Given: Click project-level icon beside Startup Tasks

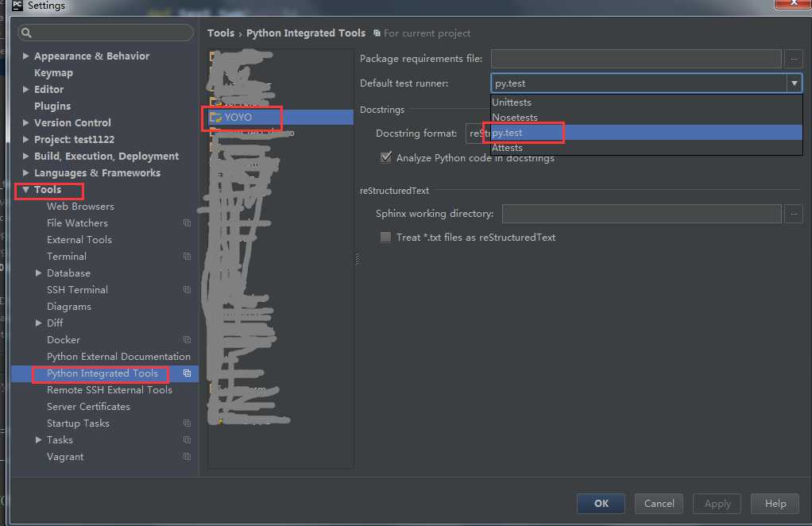Looking at the screenshot, I should point(187,424).
